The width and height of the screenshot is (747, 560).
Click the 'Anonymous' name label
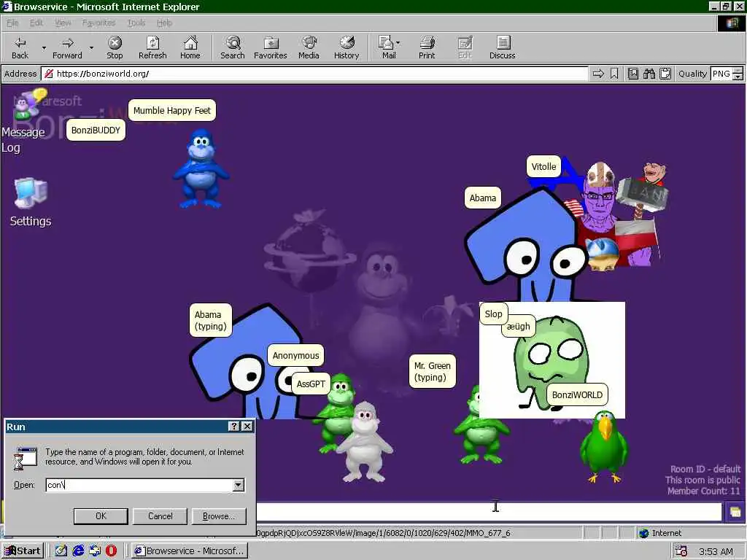(x=296, y=355)
